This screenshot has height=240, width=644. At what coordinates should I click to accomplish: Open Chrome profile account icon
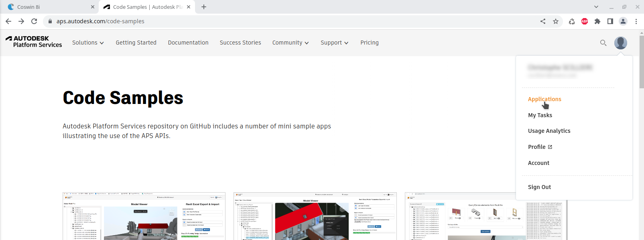point(623,21)
